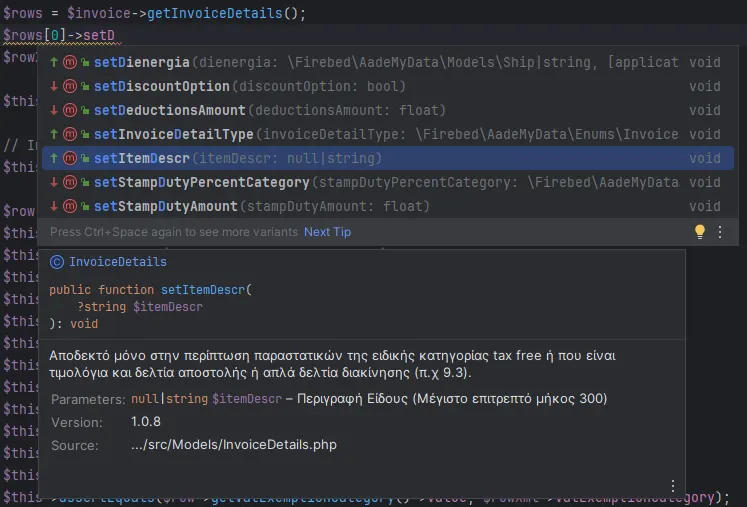Click the down arrow icon for setDeductionsAmount
The width and height of the screenshot is (747, 507).
click(x=54, y=111)
